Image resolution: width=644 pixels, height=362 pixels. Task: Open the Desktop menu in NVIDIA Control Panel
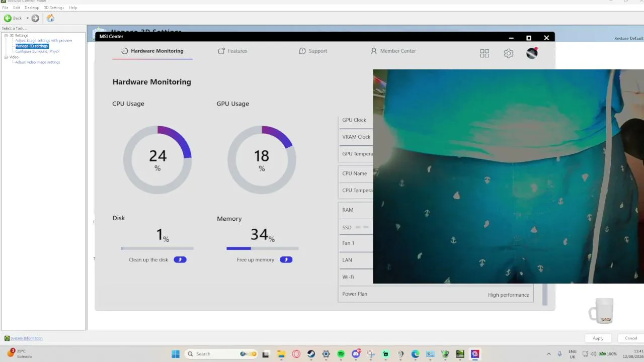(32, 8)
